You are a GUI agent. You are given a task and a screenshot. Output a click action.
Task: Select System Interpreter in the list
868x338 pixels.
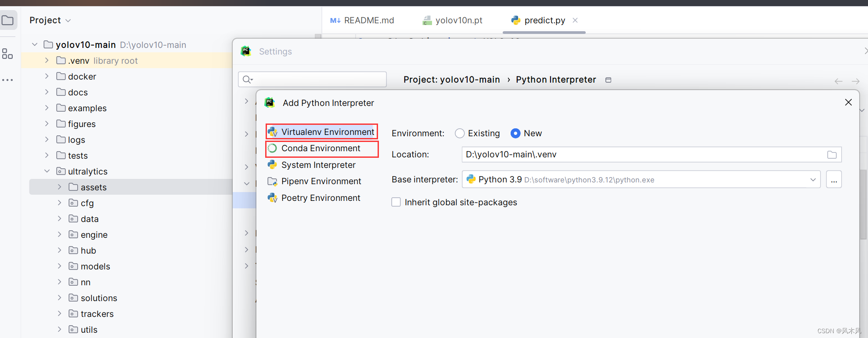click(318, 165)
